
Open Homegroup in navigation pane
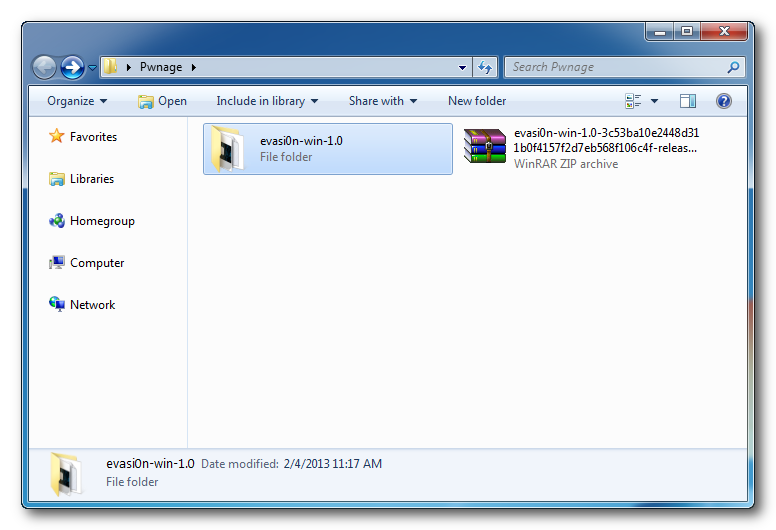point(102,221)
